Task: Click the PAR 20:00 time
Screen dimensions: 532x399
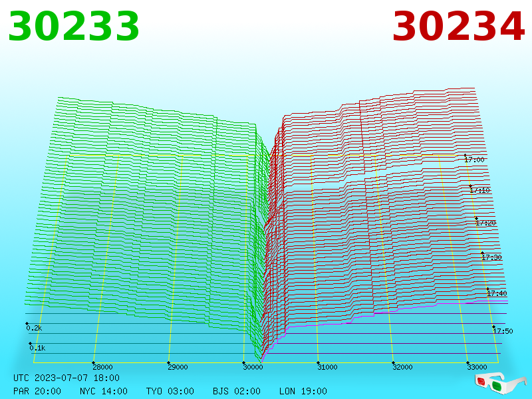Action: pos(37,391)
